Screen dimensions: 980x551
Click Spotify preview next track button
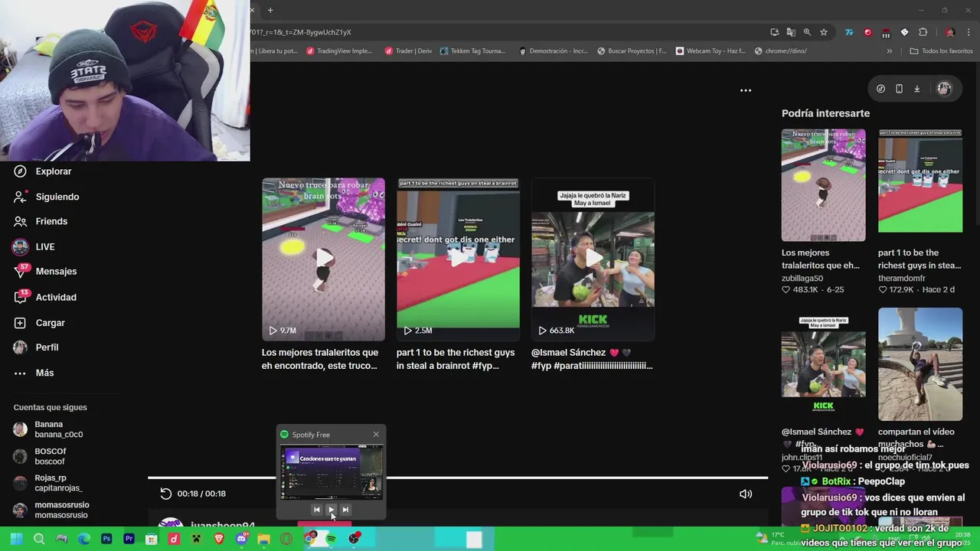point(345,510)
